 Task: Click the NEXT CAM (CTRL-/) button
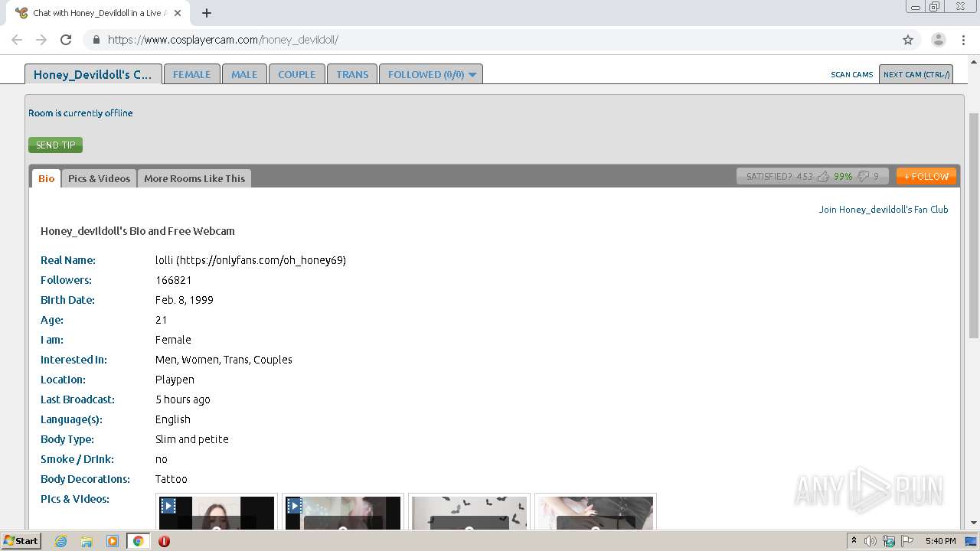click(916, 74)
